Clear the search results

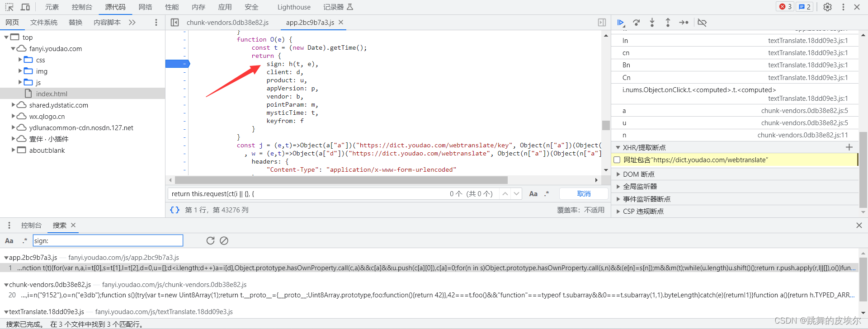point(224,241)
